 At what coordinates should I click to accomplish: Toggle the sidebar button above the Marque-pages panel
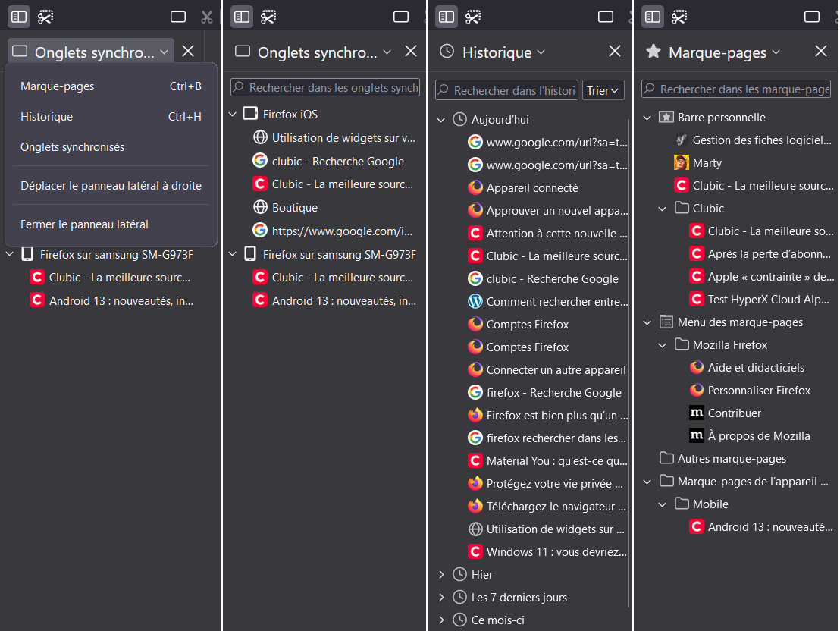pos(653,17)
